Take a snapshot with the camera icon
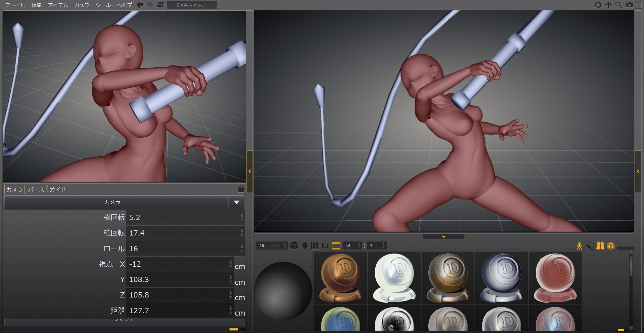Screen dimensions: 644x333 point(629,5)
